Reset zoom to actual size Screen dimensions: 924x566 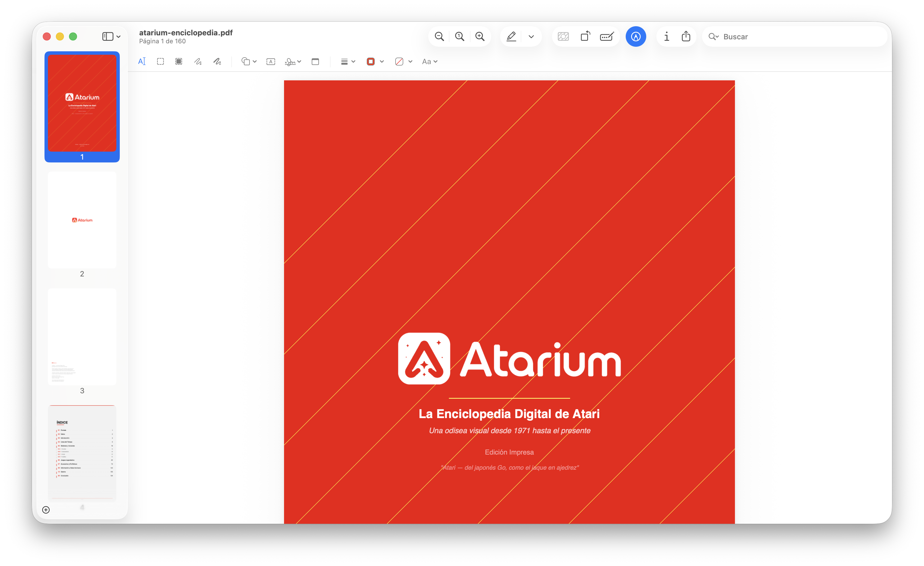click(x=459, y=36)
